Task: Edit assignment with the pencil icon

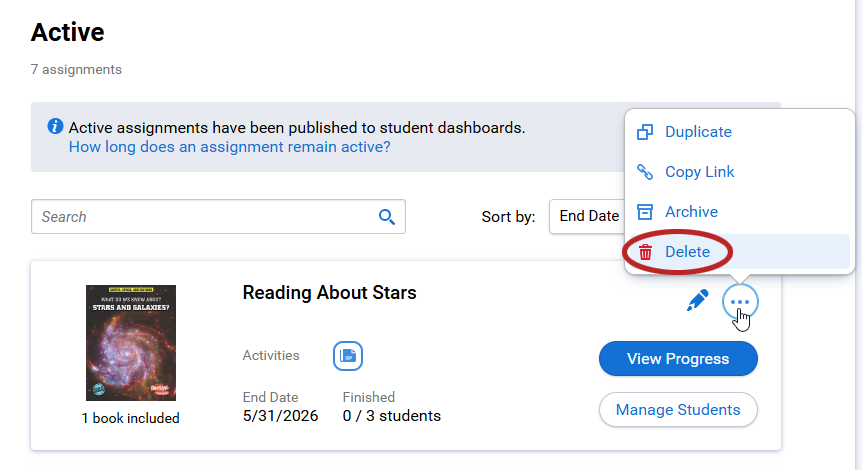Action: 697,301
